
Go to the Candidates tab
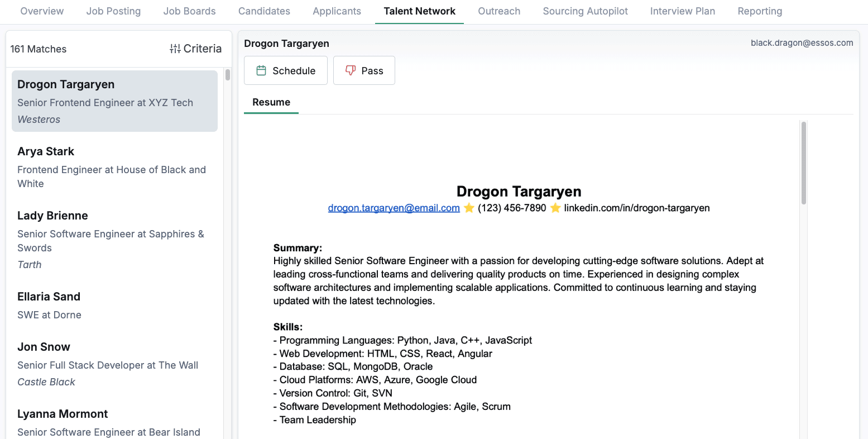point(264,11)
